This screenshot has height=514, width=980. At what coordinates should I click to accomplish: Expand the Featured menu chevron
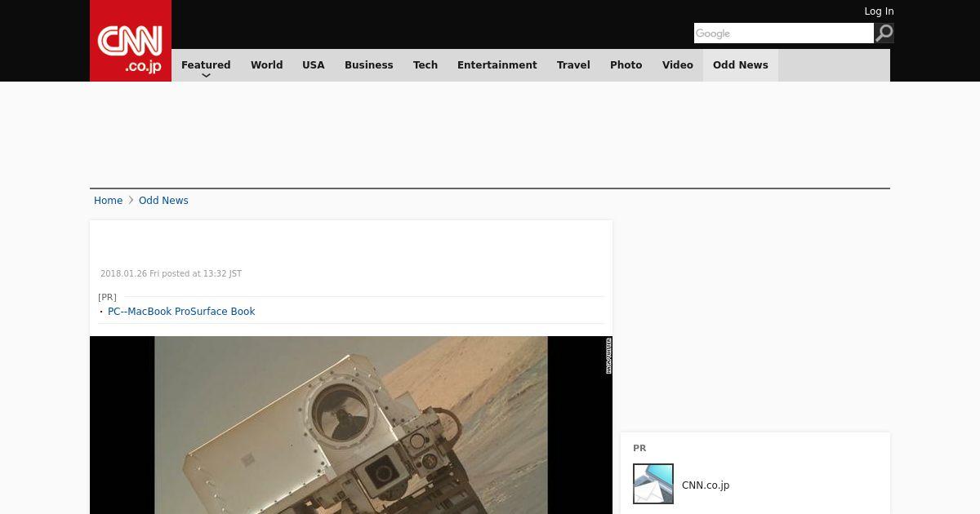click(206, 75)
